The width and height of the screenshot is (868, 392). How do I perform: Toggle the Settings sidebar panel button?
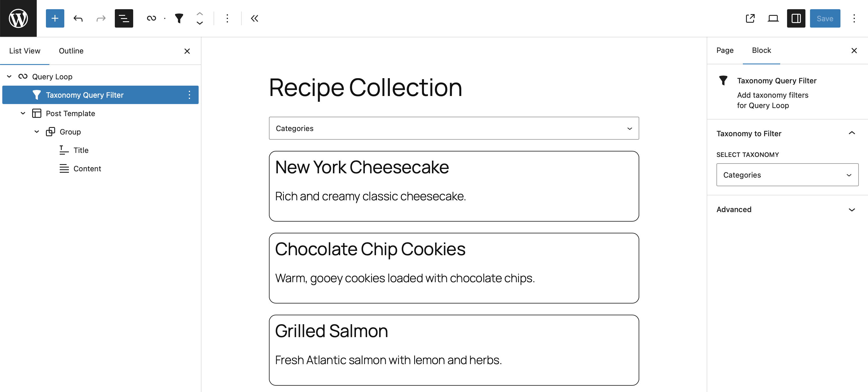(796, 18)
